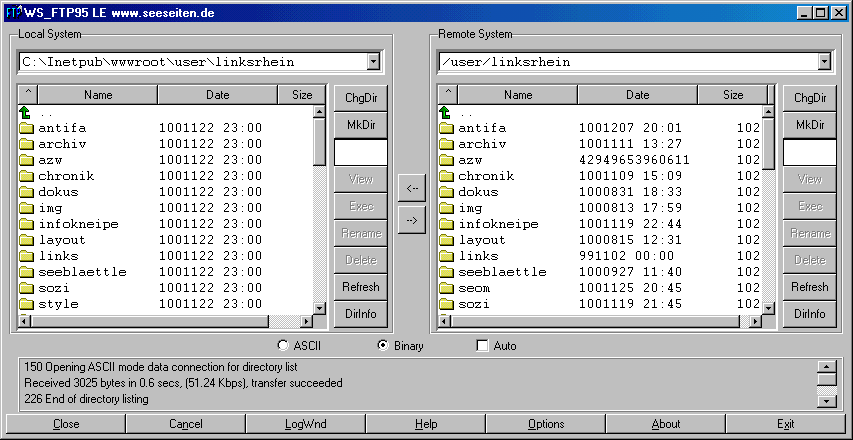The image size is (853, 440).
Task: Sort the local list by the Date column
Action: click(217, 95)
